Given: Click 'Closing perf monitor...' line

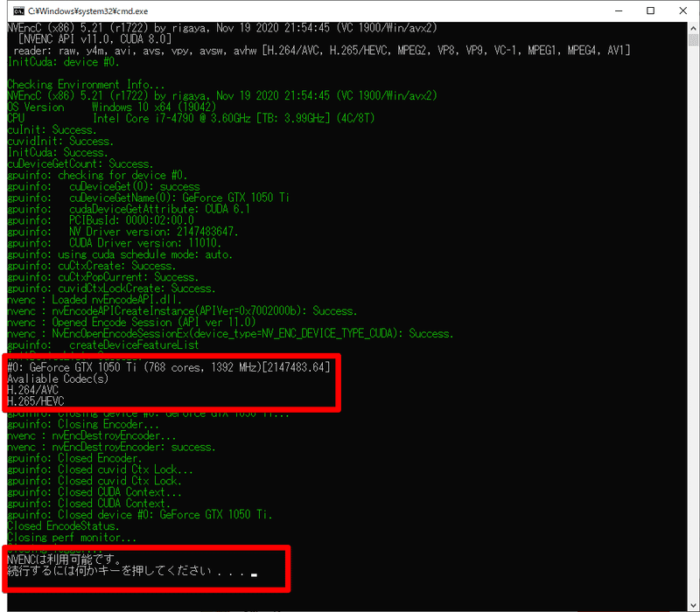Looking at the screenshot, I should [x=72, y=538].
